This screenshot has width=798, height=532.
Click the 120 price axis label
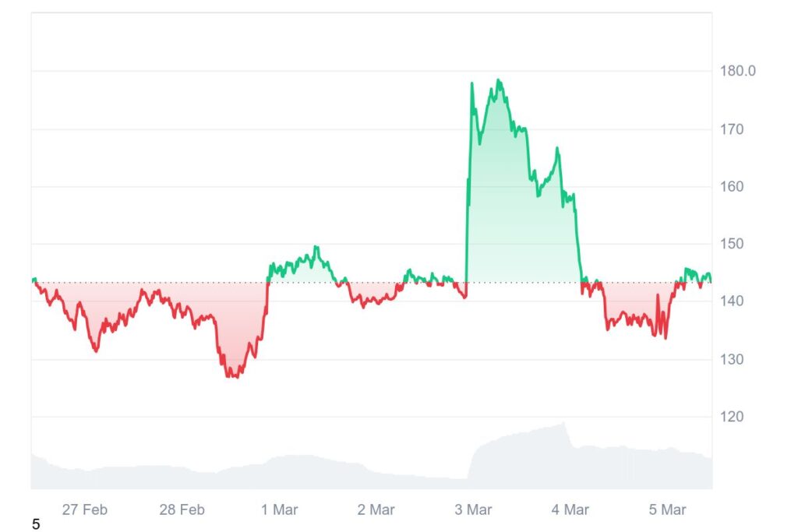pyautogui.click(x=732, y=417)
